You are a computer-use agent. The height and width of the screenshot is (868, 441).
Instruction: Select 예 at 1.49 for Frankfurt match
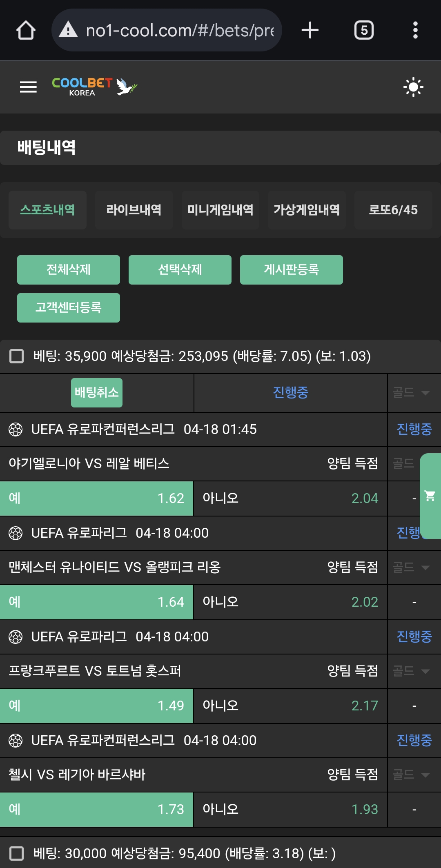[x=96, y=706]
